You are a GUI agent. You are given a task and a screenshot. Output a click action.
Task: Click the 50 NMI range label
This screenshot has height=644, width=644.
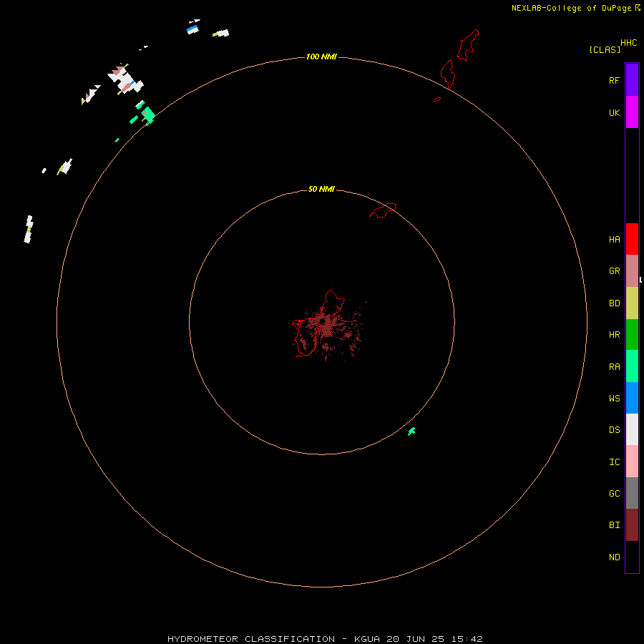click(x=321, y=189)
